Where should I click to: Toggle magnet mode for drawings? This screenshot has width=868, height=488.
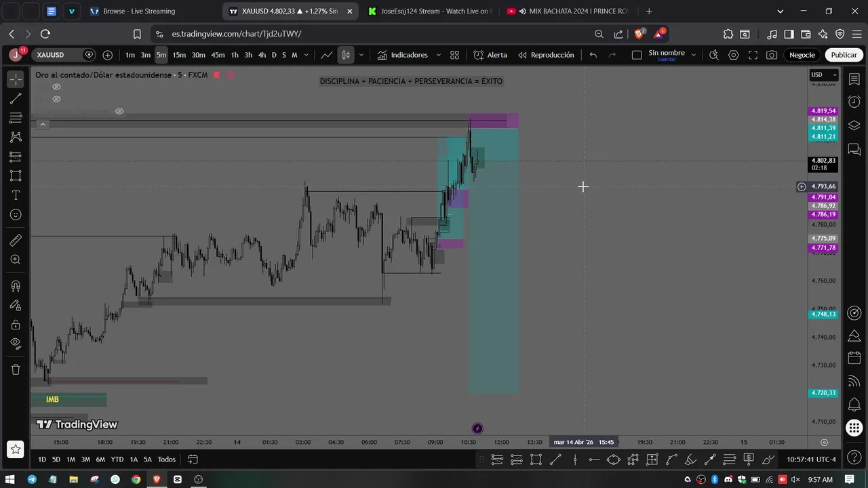click(x=16, y=286)
